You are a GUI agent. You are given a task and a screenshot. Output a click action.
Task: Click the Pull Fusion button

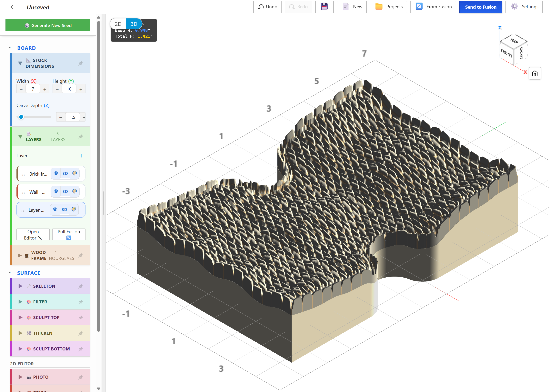tap(69, 235)
